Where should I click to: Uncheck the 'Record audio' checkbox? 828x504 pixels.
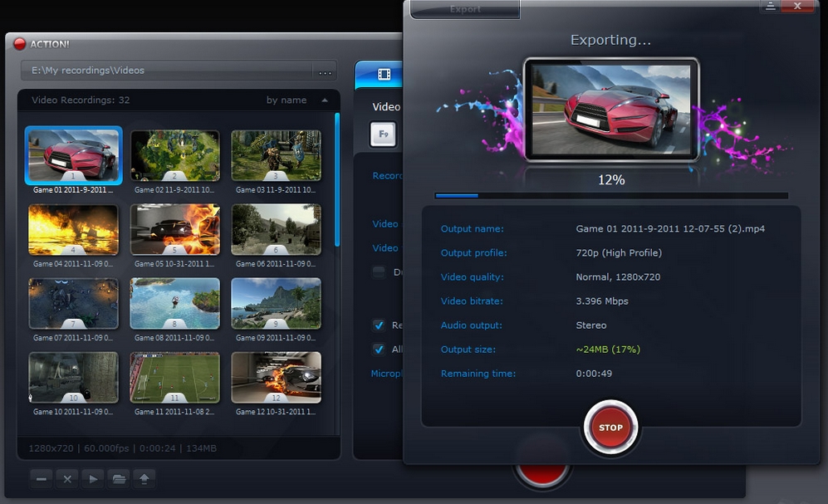coord(378,325)
